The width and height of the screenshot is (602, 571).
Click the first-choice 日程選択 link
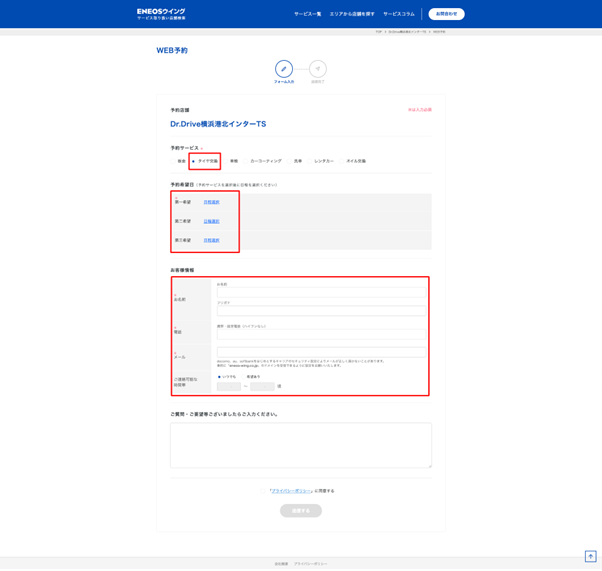[211, 202]
